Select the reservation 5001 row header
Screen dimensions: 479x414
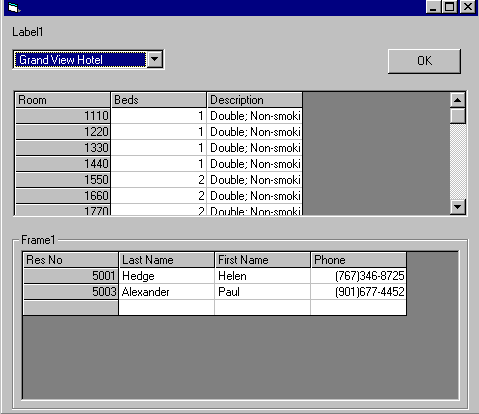71,276
